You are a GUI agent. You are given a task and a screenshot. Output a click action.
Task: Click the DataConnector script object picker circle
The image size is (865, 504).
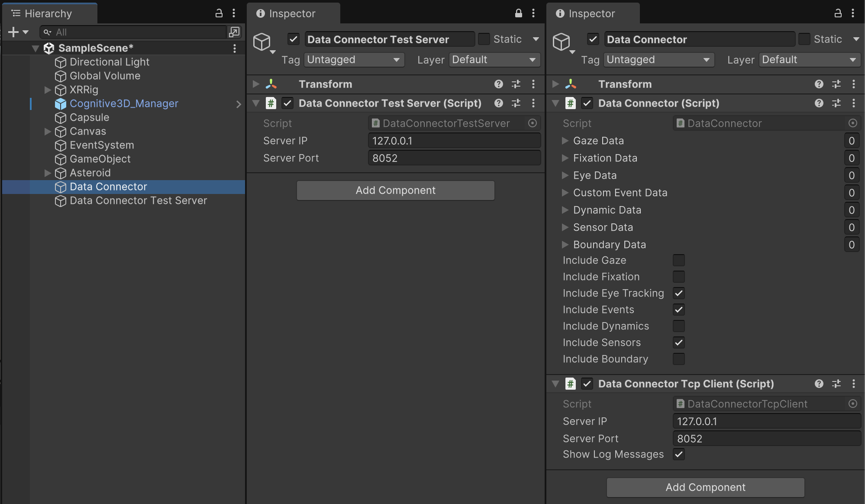pos(852,123)
